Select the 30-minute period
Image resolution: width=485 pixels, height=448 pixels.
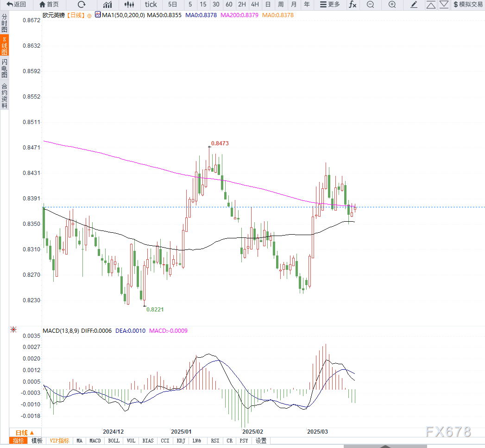216,4
